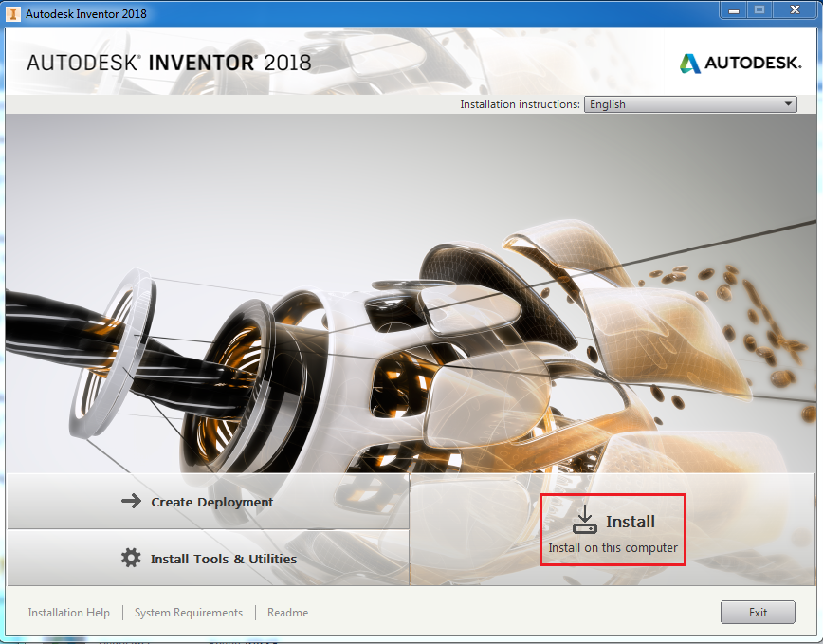
Task: Click the Create Deployment button label
Action: pyautogui.click(x=212, y=503)
